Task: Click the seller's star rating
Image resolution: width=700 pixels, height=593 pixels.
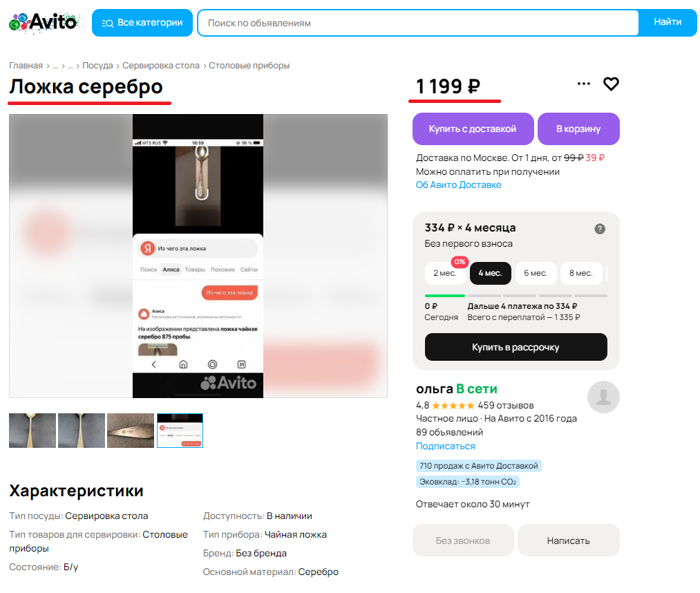Action: coord(453,406)
